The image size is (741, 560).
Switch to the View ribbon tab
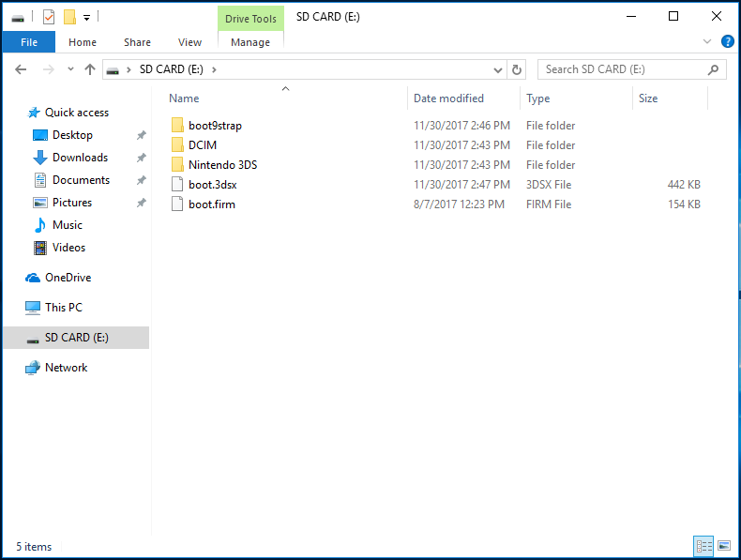[x=189, y=42]
